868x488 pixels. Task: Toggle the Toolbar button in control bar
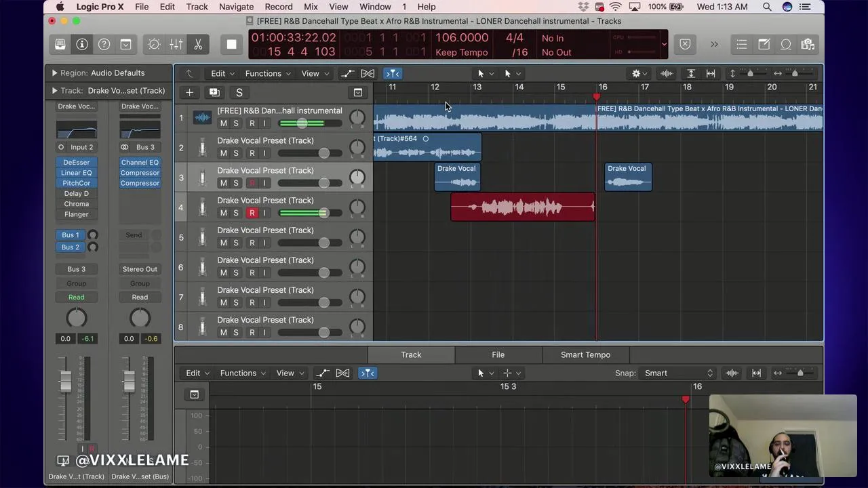coord(126,44)
